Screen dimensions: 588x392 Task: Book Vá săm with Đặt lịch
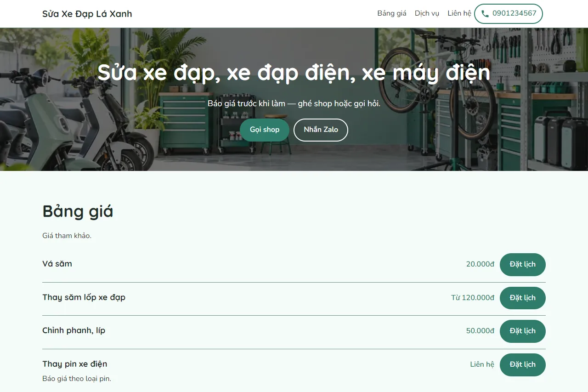[x=523, y=265]
